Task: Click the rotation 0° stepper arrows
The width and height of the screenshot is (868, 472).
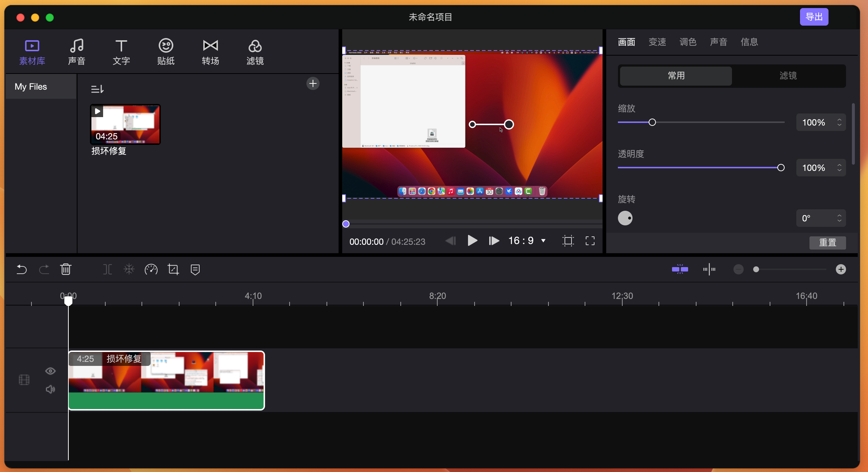Action: click(x=839, y=218)
